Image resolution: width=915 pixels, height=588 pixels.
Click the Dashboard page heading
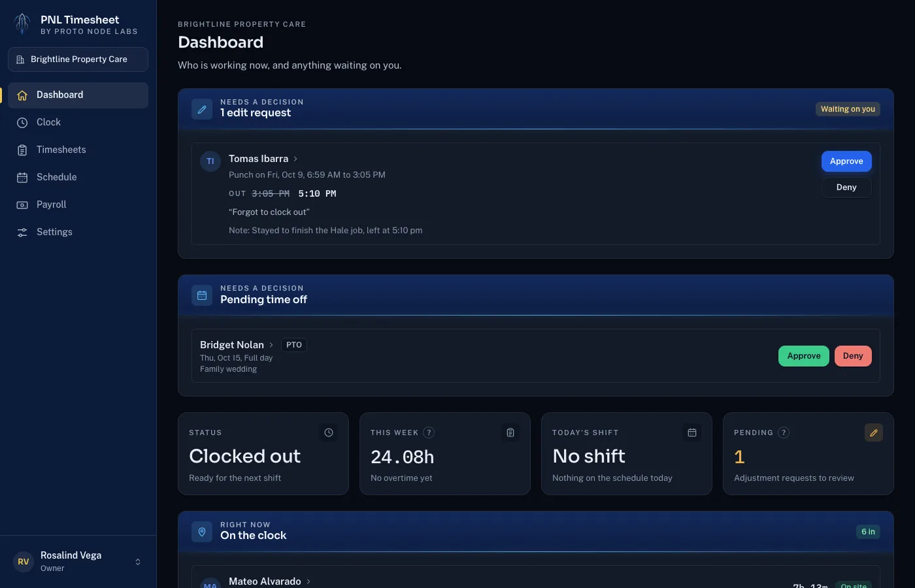point(220,42)
